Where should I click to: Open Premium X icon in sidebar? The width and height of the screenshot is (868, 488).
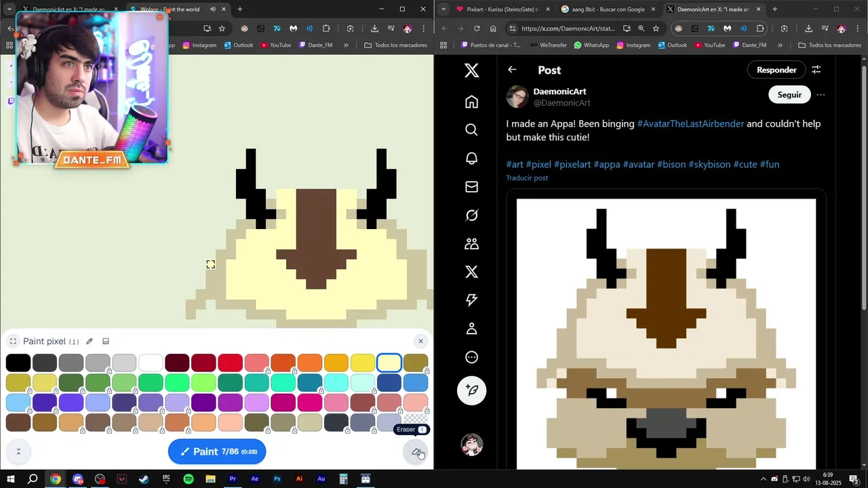pyautogui.click(x=472, y=272)
